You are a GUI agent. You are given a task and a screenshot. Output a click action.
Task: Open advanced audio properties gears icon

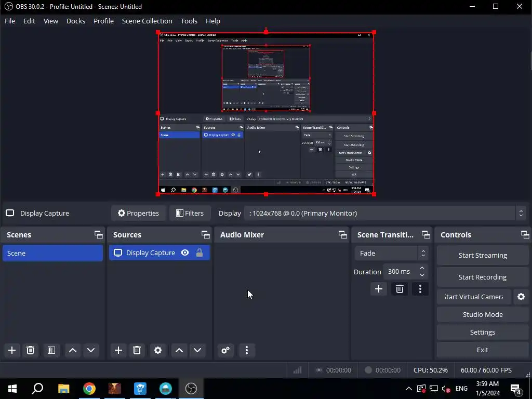tap(225, 350)
